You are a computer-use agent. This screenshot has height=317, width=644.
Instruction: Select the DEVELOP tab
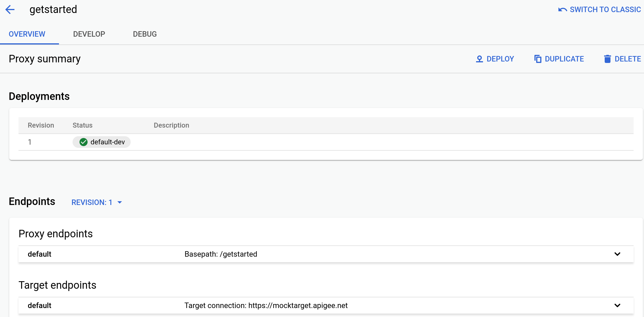89,34
